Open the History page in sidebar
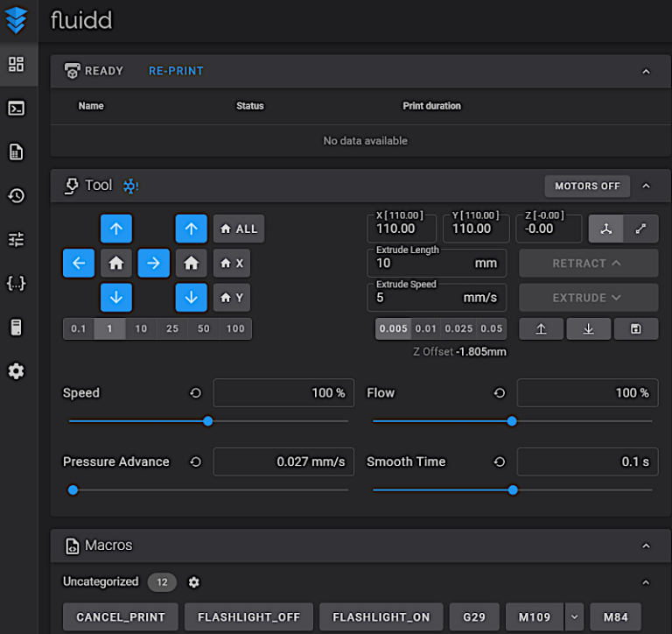672x634 pixels. 16,196
